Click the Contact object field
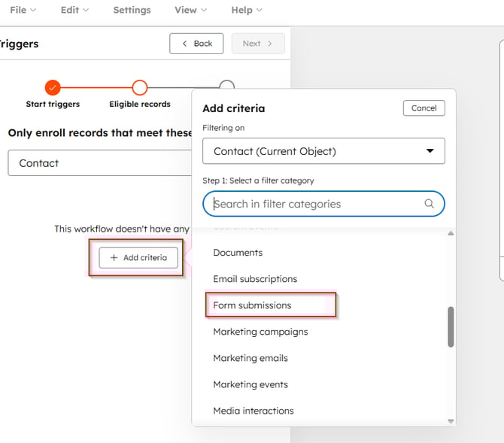This screenshot has height=443, width=504. (99, 163)
